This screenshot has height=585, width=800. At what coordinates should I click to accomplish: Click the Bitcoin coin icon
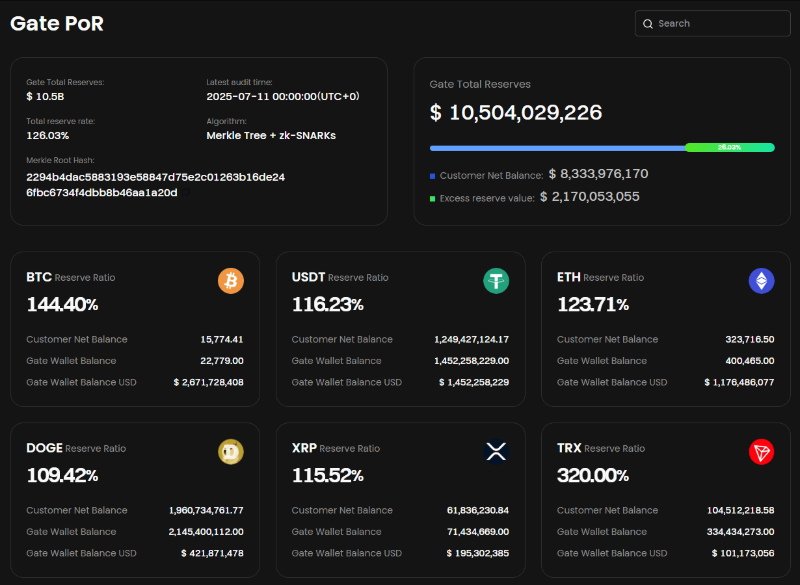231,281
